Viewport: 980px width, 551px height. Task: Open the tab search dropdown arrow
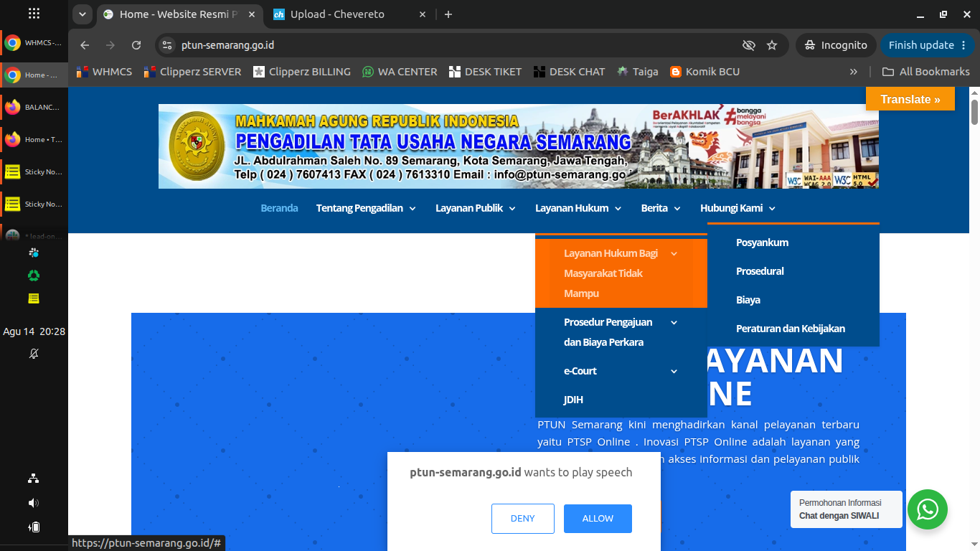[x=82, y=14]
